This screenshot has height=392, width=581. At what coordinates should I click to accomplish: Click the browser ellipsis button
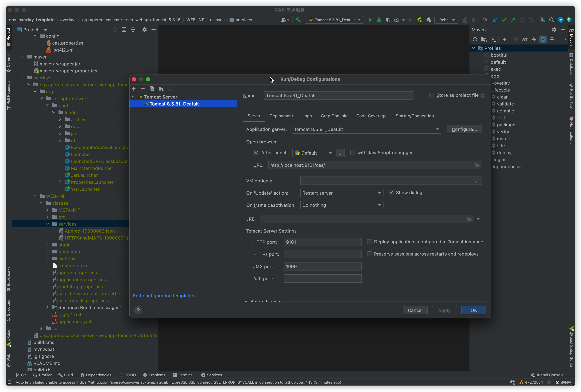340,153
